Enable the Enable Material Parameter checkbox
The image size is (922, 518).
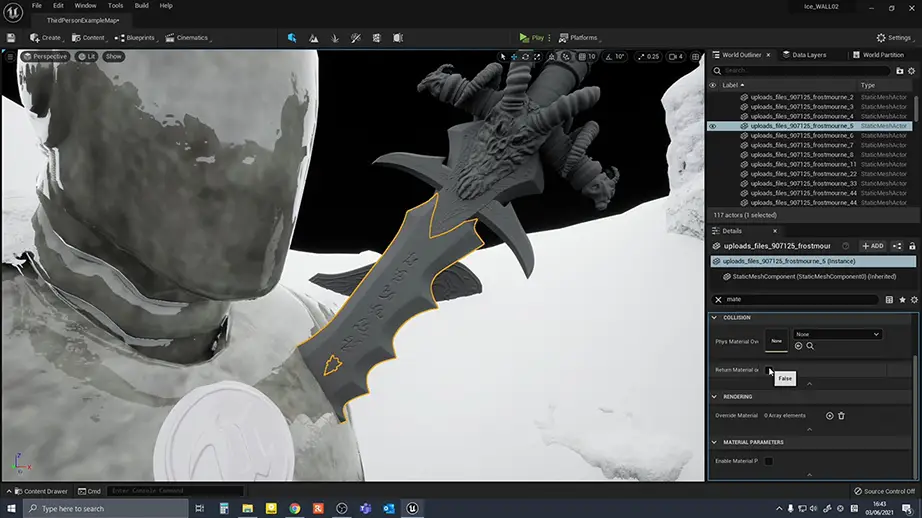pyautogui.click(x=768, y=461)
